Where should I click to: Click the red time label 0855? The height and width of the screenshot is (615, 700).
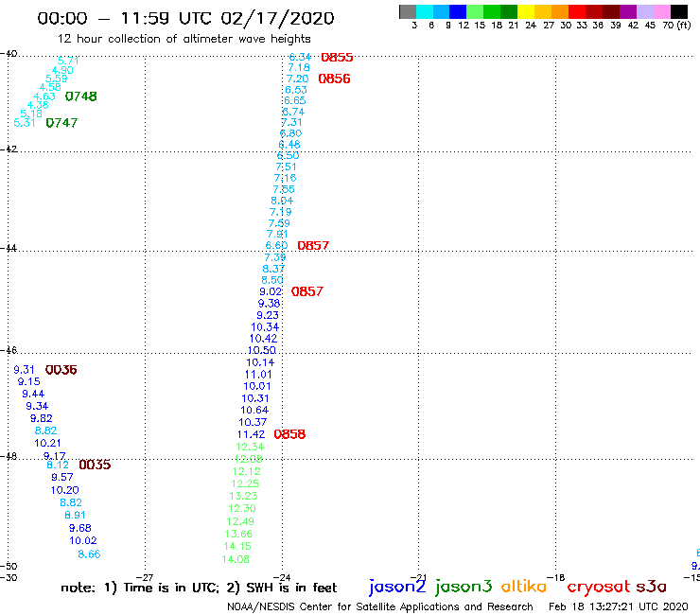tap(337, 57)
